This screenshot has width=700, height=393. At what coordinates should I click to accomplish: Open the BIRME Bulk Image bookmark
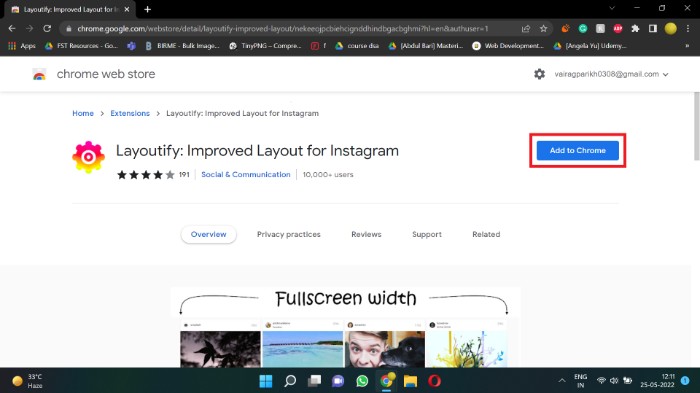tap(182, 46)
